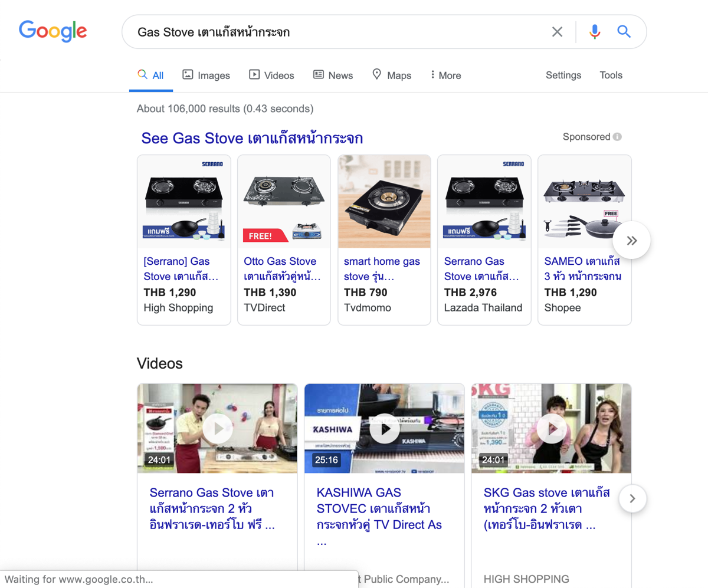The image size is (708, 588).
Task: Click the Lazada Thailand seller name
Action: (x=483, y=308)
